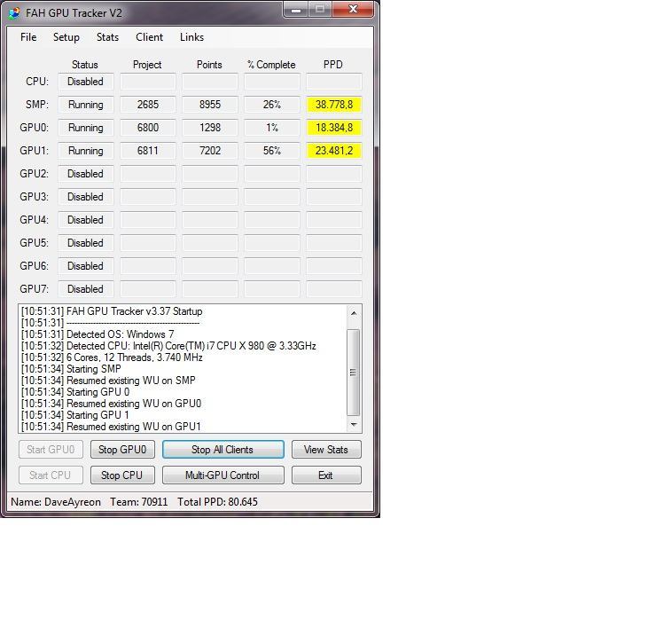Click the Stop CPU button
Image resolution: width=648 pixels, height=644 pixels.
coord(122,475)
